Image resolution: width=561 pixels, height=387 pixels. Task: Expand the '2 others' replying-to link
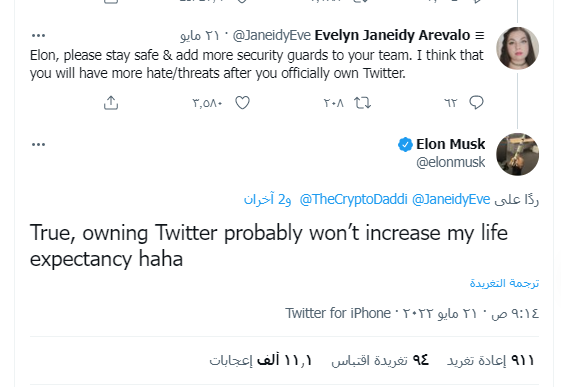tap(267, 199)
